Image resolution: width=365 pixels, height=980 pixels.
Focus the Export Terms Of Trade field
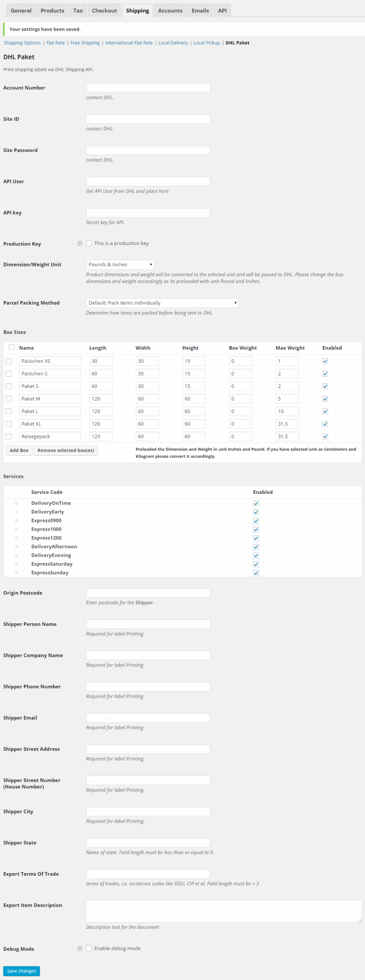tap(148, 874)
